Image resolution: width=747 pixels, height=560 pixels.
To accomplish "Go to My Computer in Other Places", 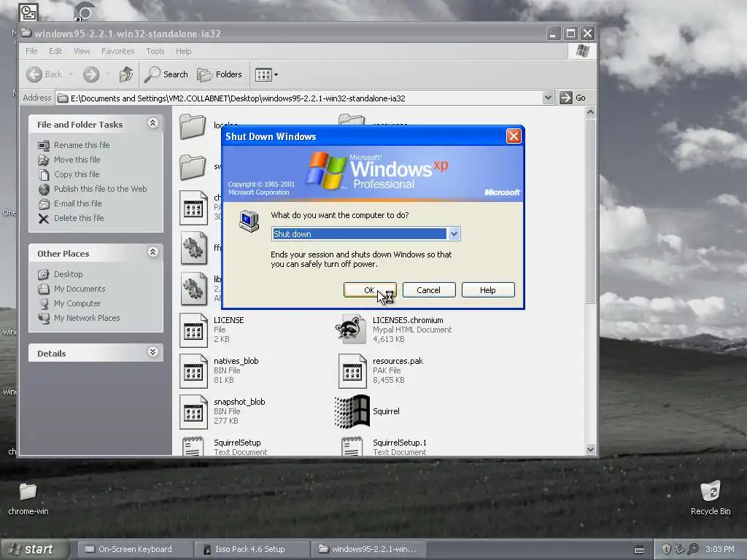I will coord(77,303).
